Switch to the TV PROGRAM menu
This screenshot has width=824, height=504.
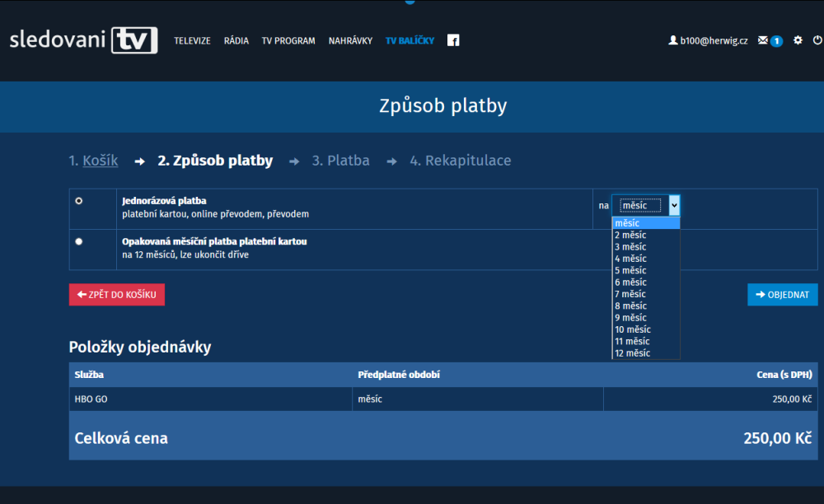click(x=288, y=40)
